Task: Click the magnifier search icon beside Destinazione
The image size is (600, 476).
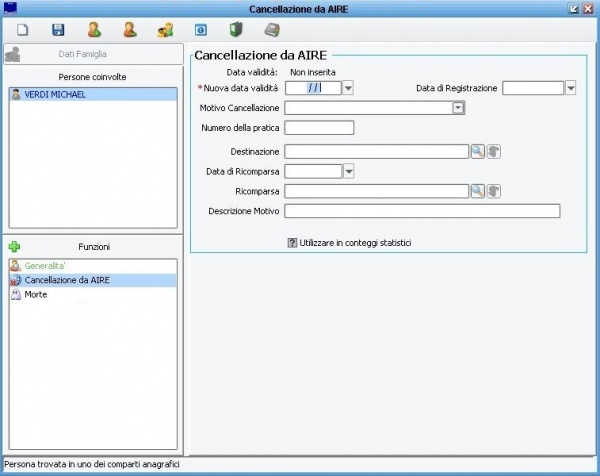Action: pyautogui.click(x=477, y=151)
